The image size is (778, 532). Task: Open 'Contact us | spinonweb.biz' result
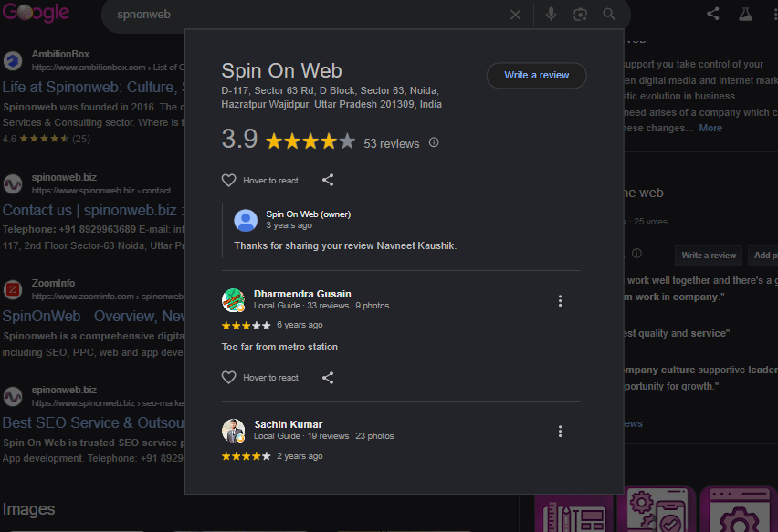(93, 210)
